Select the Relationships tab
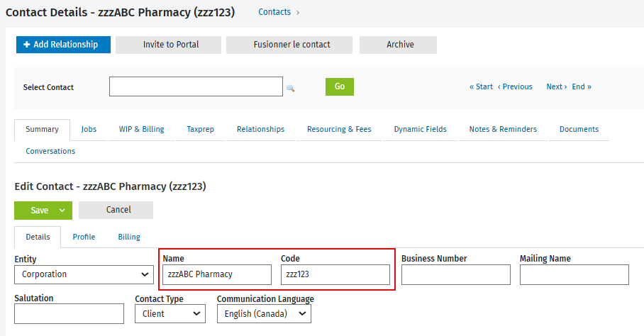This screenshot has height=336, width=644. point(260,129)
